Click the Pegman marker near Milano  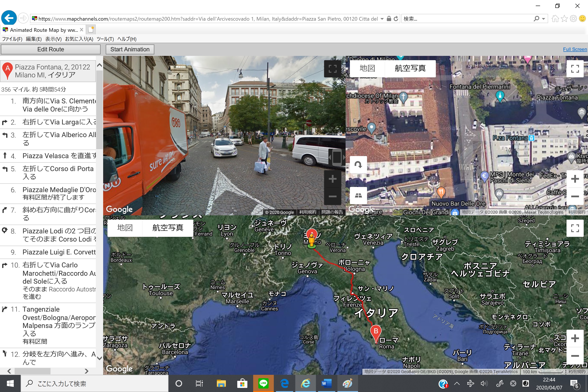pos(311,241)
